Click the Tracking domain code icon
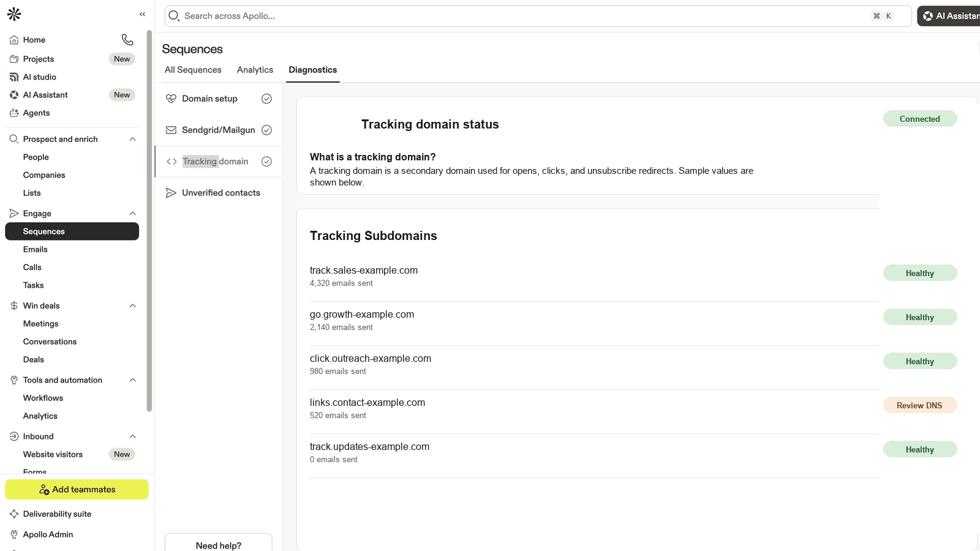 click(171, 162)
